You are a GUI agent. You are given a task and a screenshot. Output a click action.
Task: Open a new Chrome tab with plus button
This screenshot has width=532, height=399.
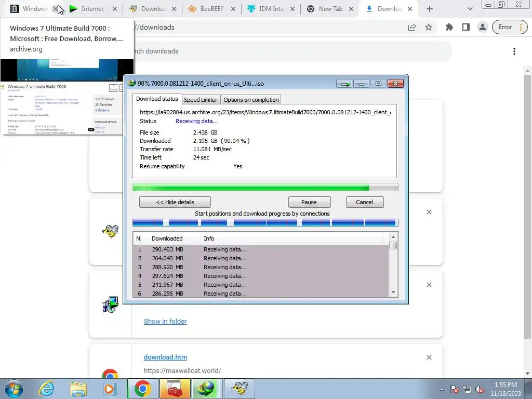[430, 9]
